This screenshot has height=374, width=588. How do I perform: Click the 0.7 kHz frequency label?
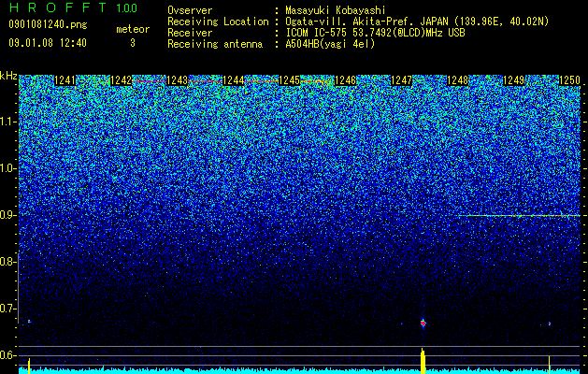point(8,309)
